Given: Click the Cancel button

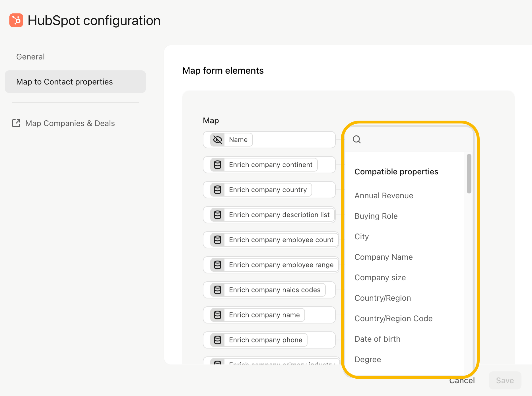Looking at the screenshot, I should [x=462, y=381].
